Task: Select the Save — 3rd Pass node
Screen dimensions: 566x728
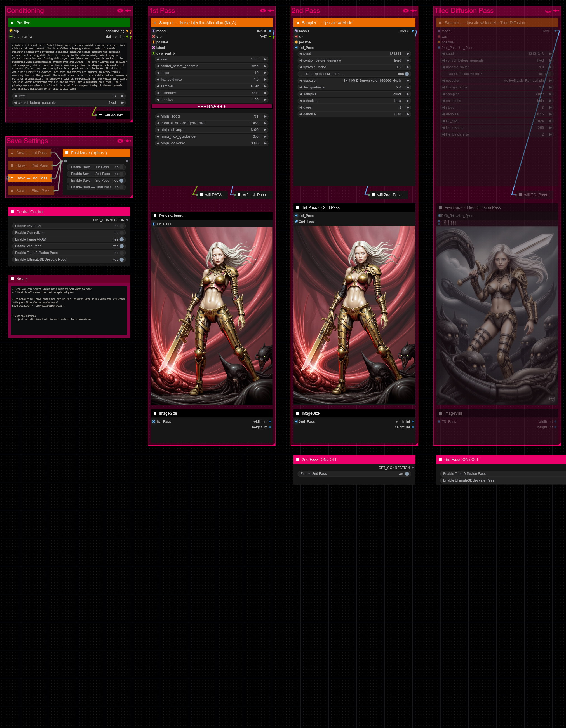Action: 30,178
